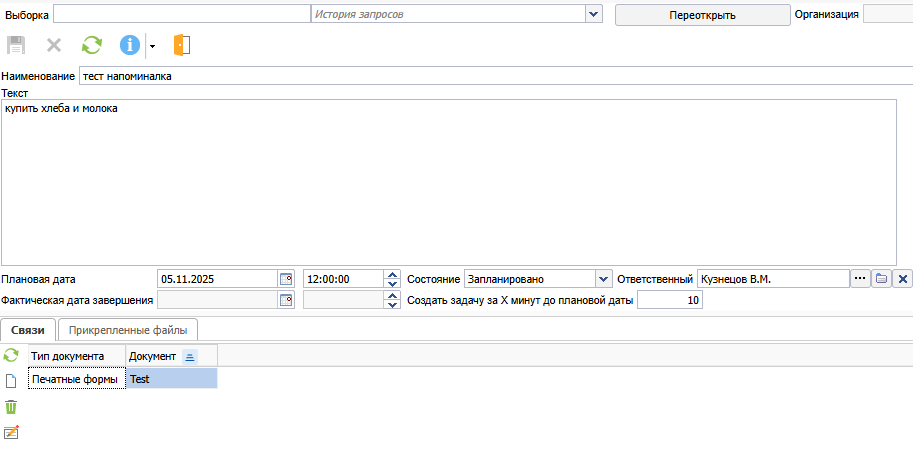Click the save floppy disk icon
This screenshot has height=451, width=913.
pos(16,45)
